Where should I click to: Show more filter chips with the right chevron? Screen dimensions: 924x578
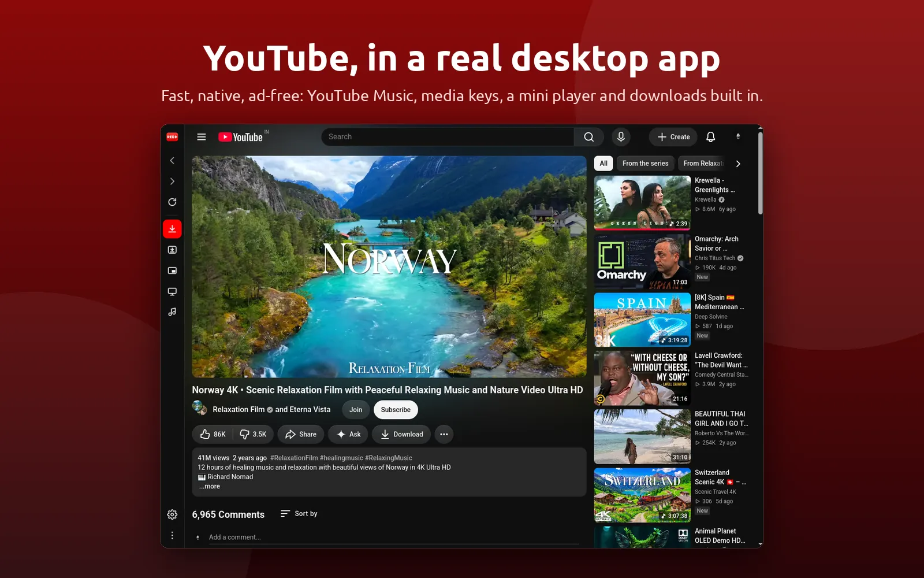(x=738, y=164)
